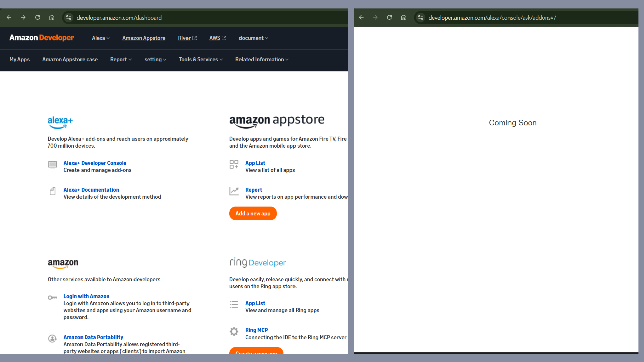Click the monitor icon beside Alexa+ Developer Console
The width and height of the screenshot is (644, 362).
(52, 165)
